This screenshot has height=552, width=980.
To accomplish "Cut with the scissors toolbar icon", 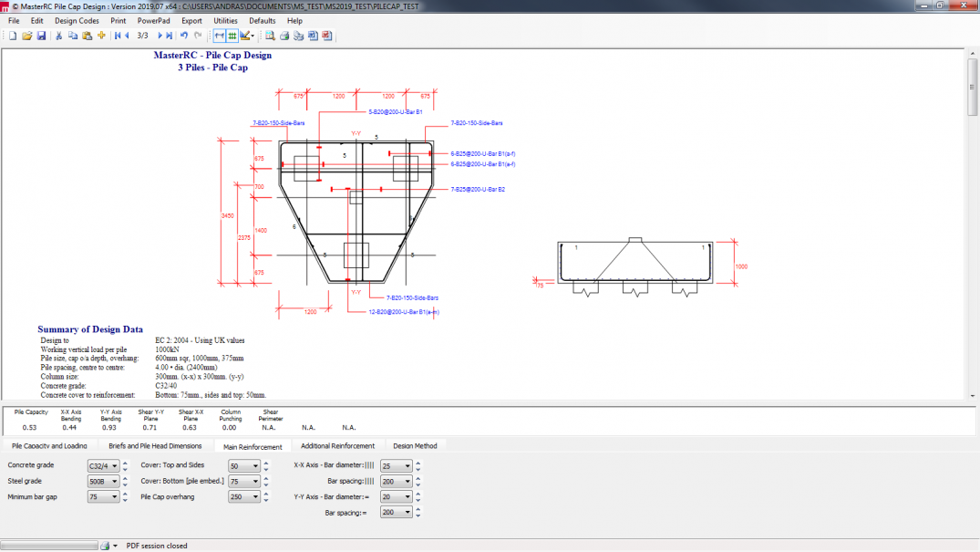I will pos(58,36).
